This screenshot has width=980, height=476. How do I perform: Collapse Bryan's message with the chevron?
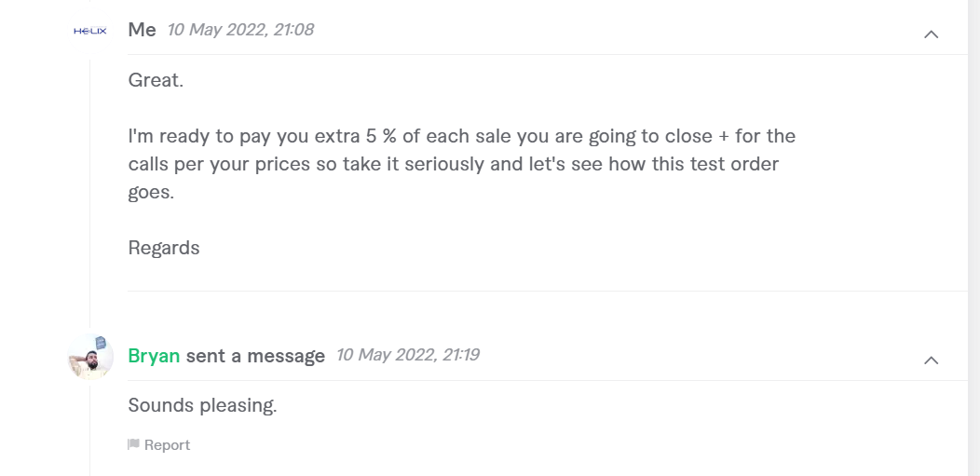click(x=931, y=360)
